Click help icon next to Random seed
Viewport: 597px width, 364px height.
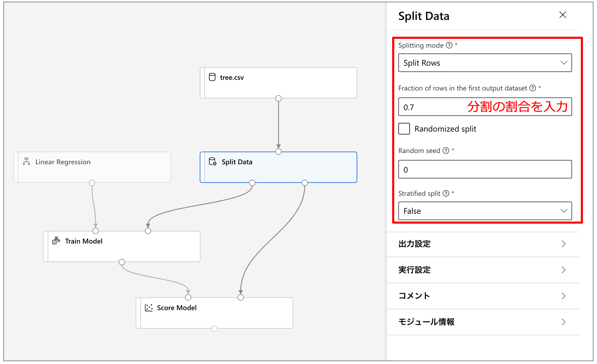coord(446,151)
